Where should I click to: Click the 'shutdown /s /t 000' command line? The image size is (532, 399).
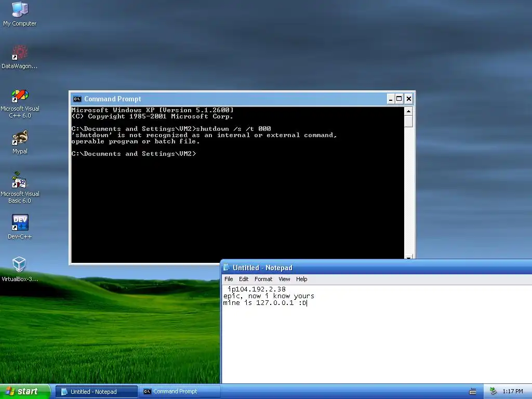click(233, 129)
